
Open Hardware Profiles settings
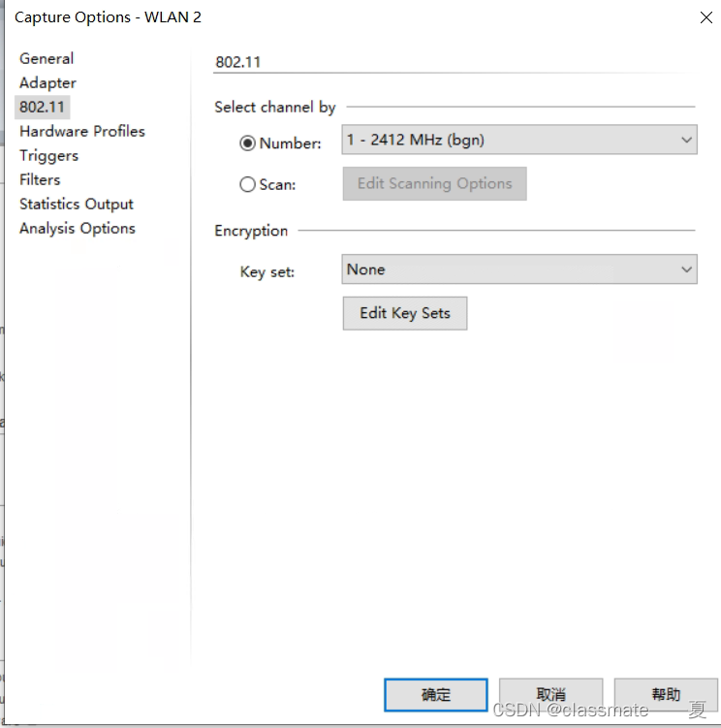pyautogui.click(x=82, y=131)
